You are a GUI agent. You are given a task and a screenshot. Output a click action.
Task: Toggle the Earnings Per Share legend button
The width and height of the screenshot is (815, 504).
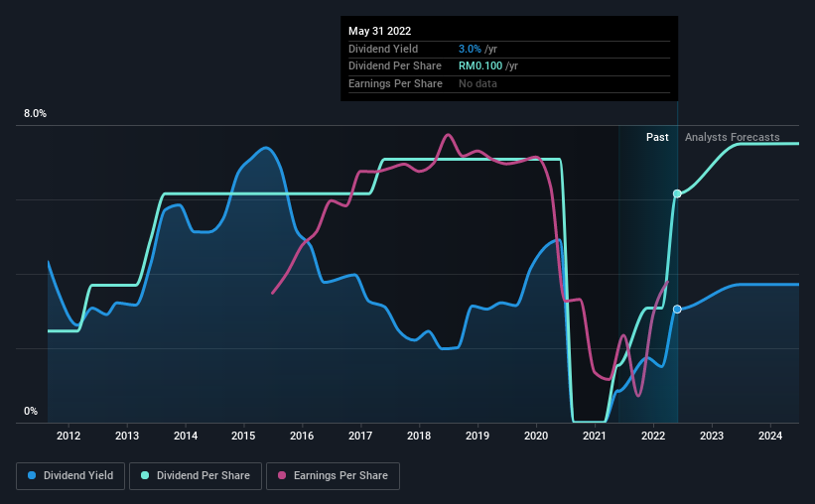pyautogui.click(x=333, y=476)
